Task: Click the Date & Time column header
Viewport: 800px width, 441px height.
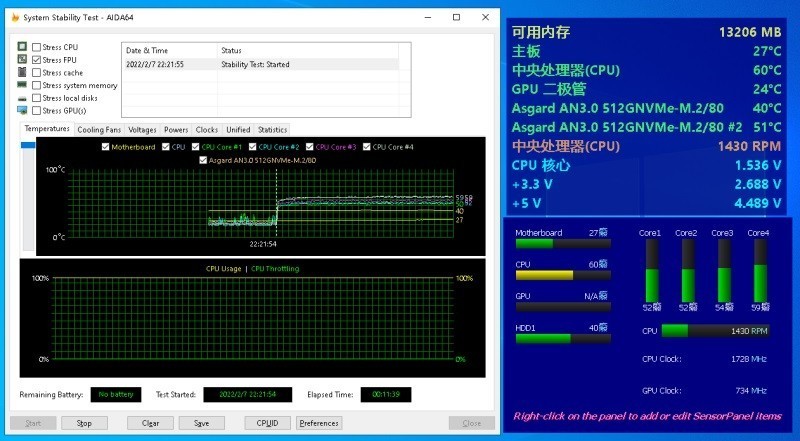Action: point(169,51)
